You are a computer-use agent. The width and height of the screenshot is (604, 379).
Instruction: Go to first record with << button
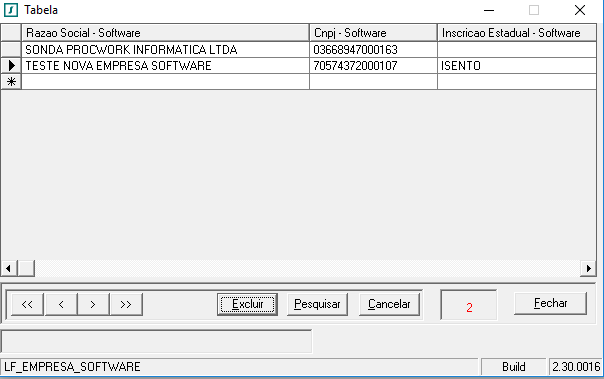27,304
